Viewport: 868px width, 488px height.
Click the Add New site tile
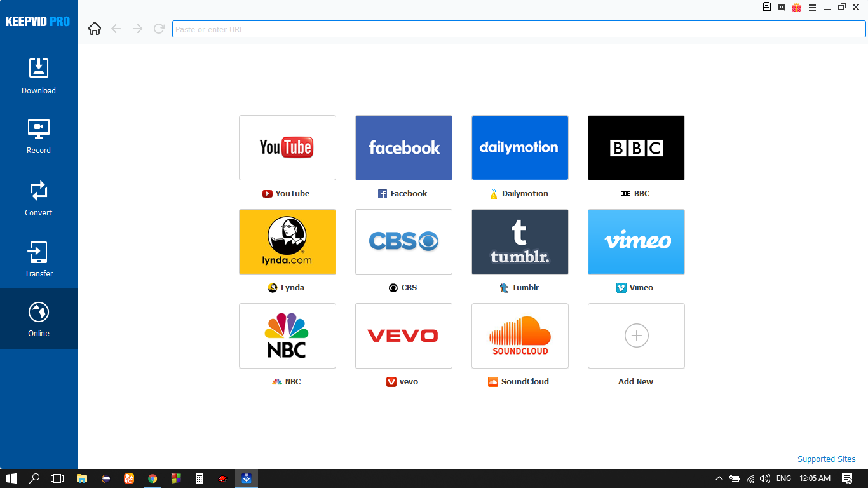click(x=636, y=335)
